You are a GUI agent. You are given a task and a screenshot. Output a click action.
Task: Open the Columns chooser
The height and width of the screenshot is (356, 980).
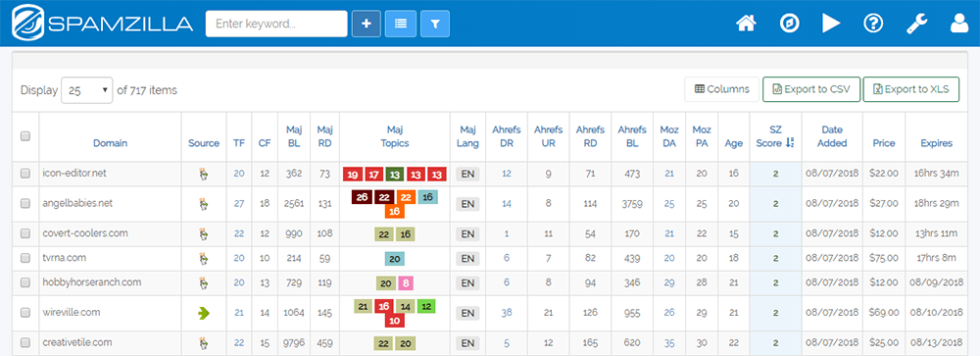[722, 89]
